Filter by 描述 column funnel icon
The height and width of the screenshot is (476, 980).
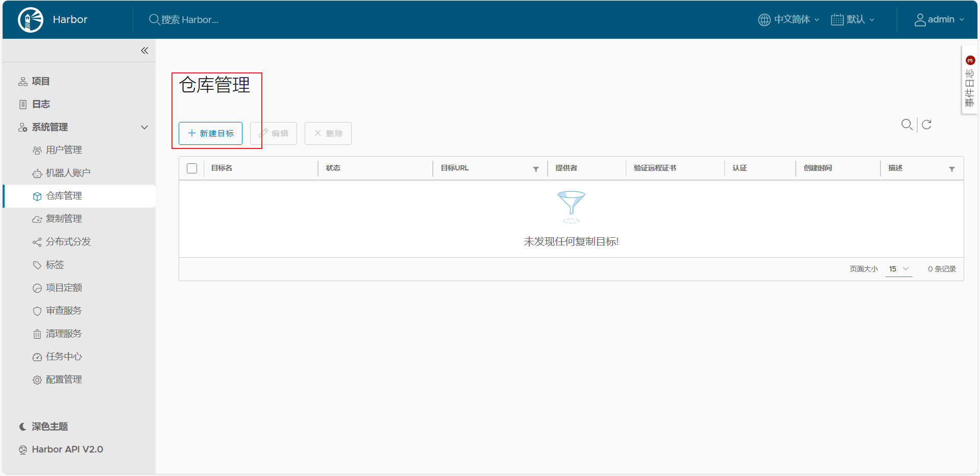click(x=952, y=169)
